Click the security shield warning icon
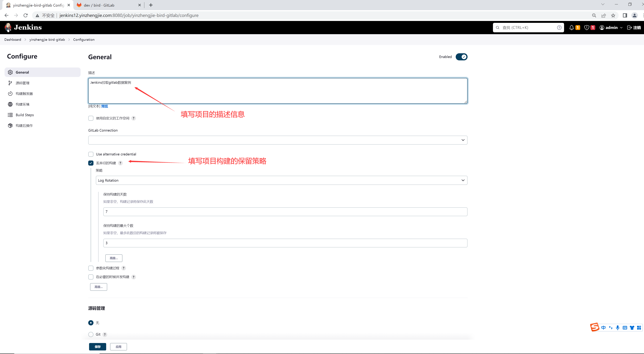 click(586, 28)
